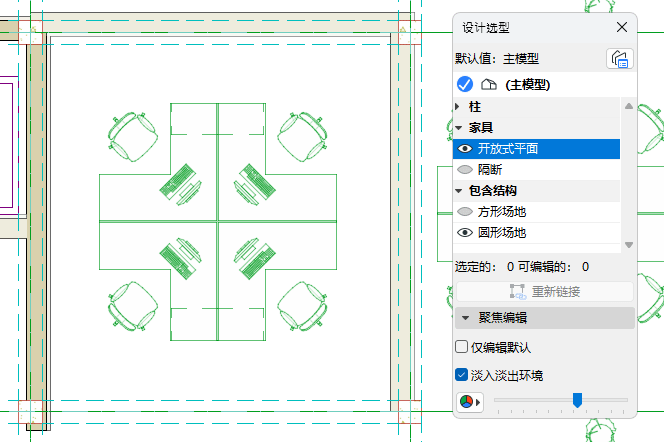
Task: Select the bottom-left office chair in drawing
Action: pos(133,306)
